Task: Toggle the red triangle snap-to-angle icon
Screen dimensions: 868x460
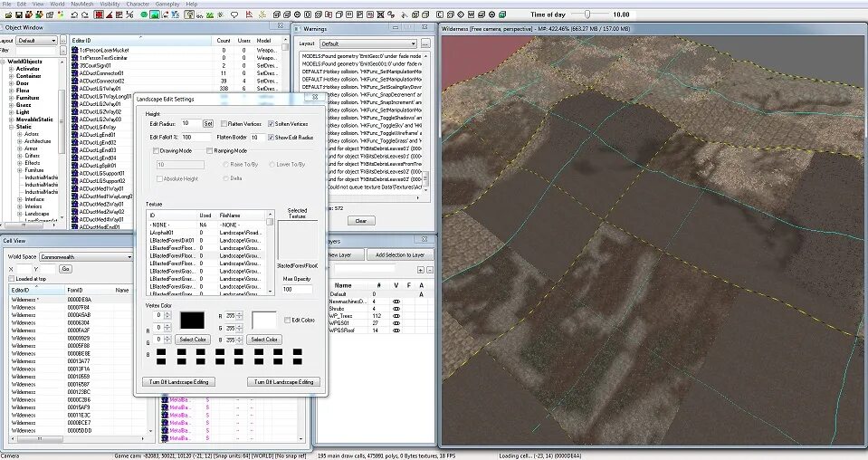Action: click(109, 15)
